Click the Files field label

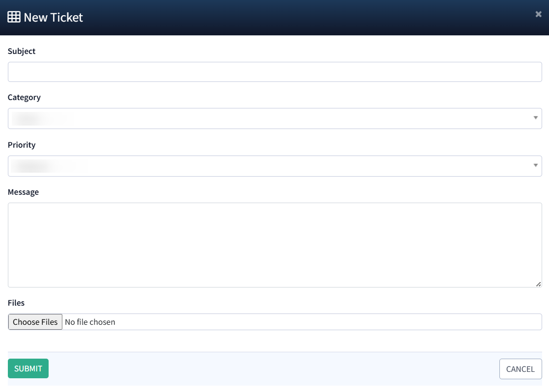pyautogui.click(x=16, y=303)
